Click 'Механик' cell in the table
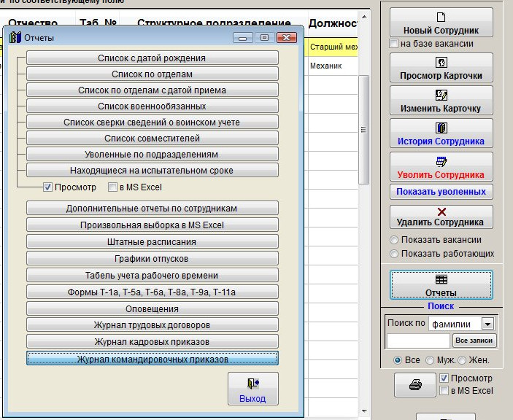This screenshot has height=420, width=513. click(x=333, y=66)
